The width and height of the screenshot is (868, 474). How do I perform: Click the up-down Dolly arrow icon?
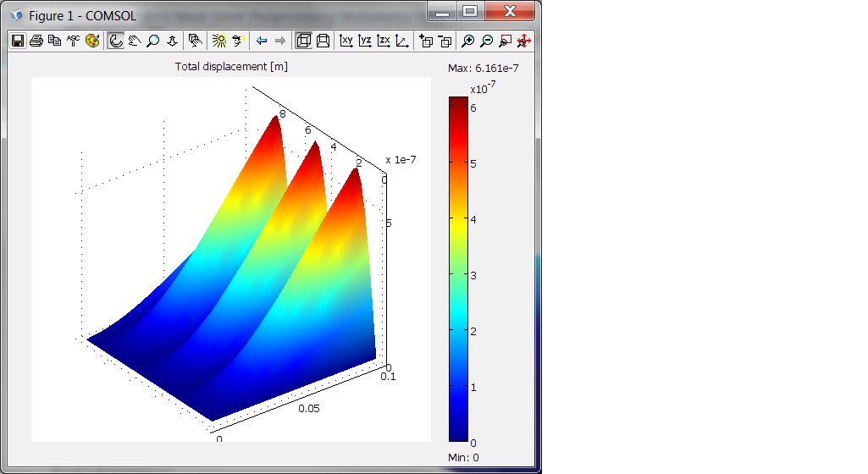[172, 41]
